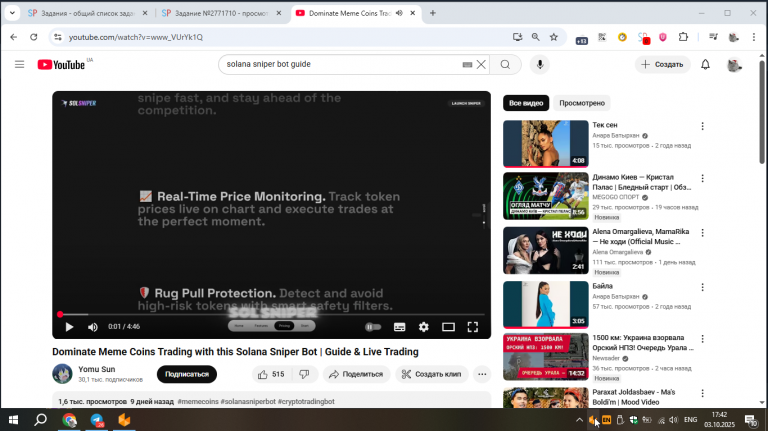Open the Байла video title
768x431 pixels.
point(602,286)
